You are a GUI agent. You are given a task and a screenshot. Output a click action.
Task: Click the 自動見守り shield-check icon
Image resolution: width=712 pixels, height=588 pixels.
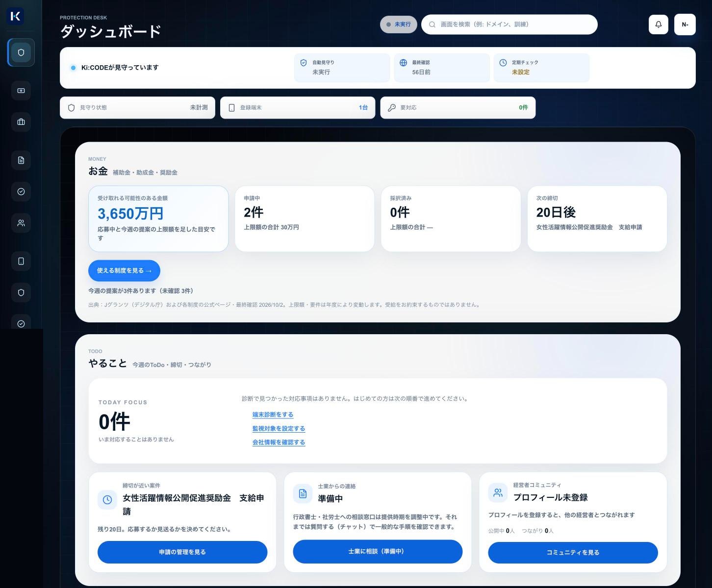(x=304, y=63)
